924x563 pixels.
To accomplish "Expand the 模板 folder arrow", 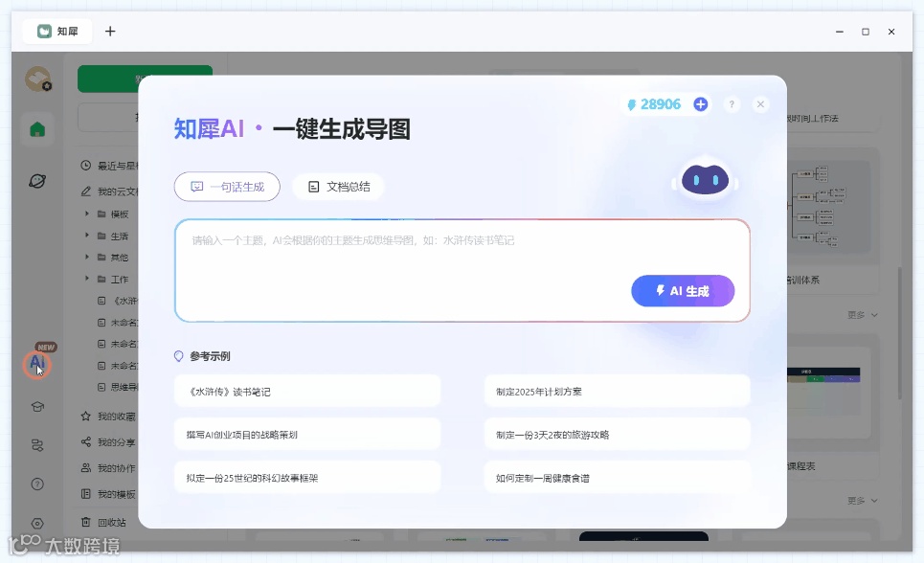I will point(86,214).
